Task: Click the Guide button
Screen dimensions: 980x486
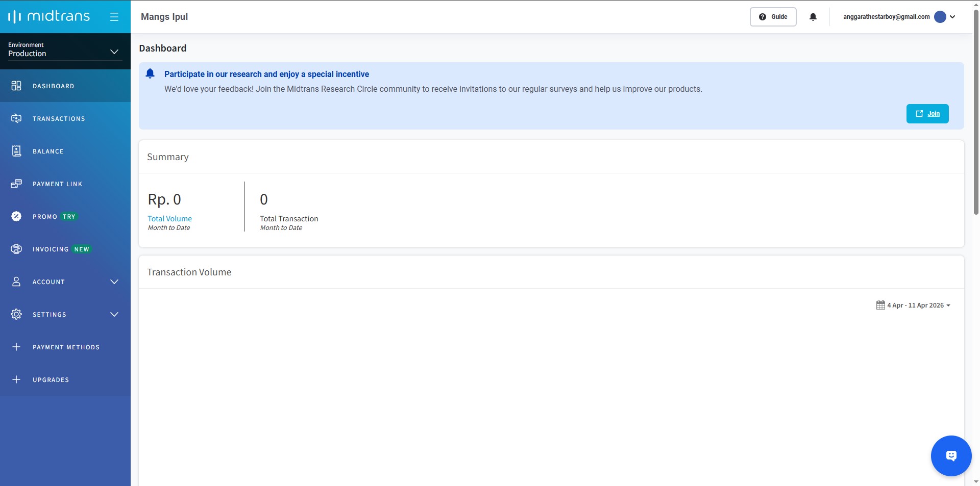Action: coord(773,17)
